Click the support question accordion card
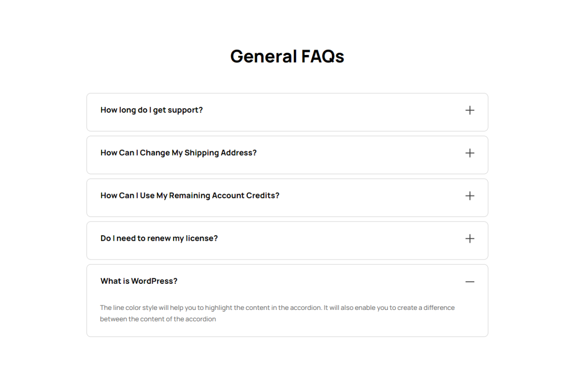This screenshot has width=587, height=392. point(321,121)
